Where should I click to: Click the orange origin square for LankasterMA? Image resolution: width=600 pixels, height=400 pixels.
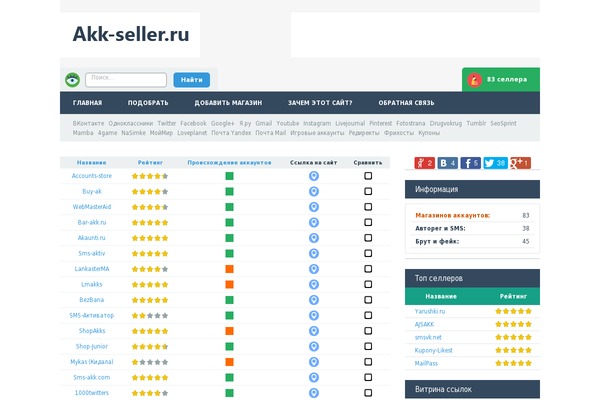[x=230, y=269]
